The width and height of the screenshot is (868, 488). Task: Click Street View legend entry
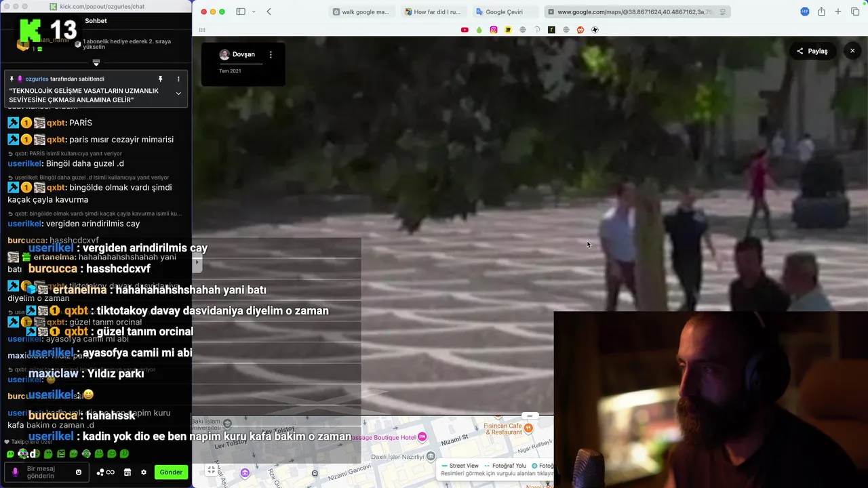[x=459, y=466]
